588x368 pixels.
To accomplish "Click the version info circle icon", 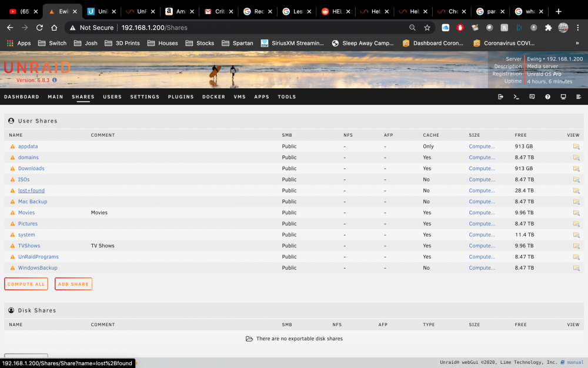I will 54,80.
